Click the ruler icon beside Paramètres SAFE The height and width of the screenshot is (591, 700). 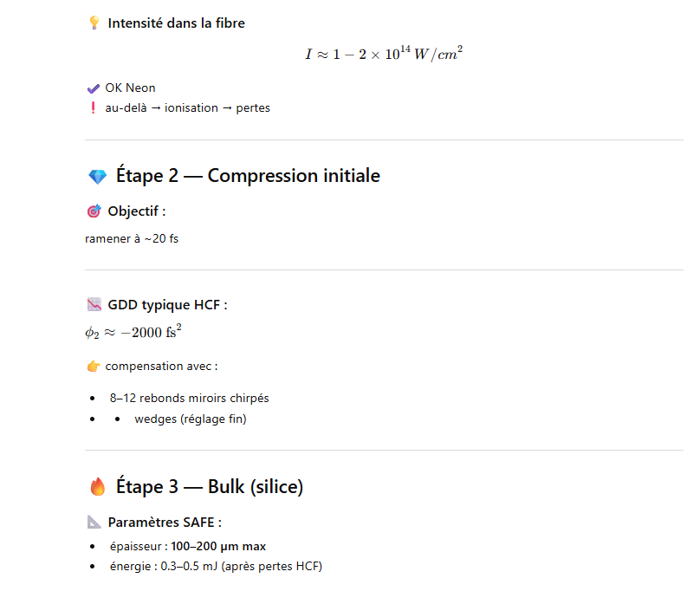(94, 523)
